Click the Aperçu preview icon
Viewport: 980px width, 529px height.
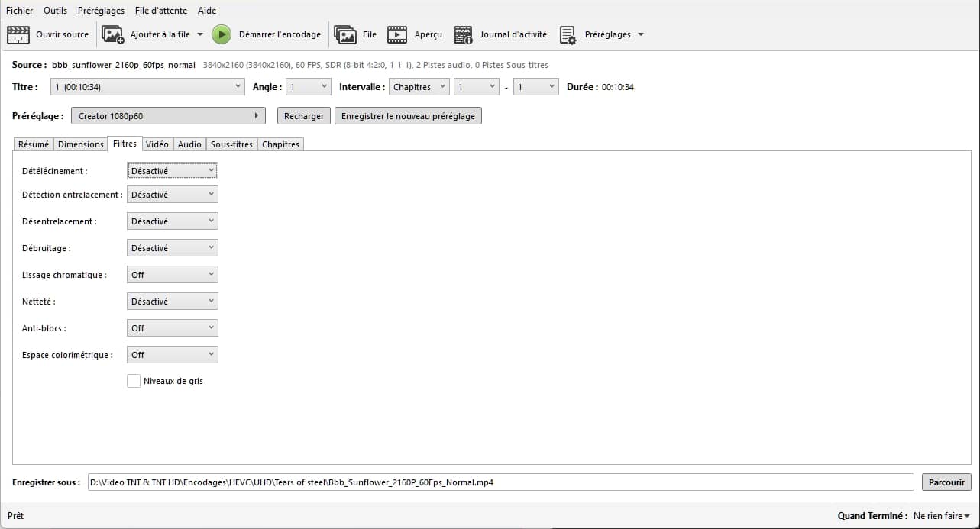397,34
